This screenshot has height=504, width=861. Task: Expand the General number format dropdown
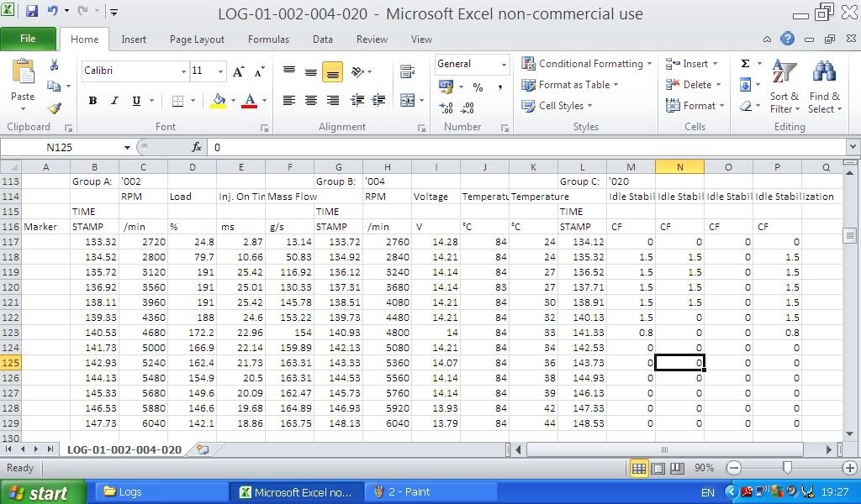pyautogui.click(x=504, y=65)
